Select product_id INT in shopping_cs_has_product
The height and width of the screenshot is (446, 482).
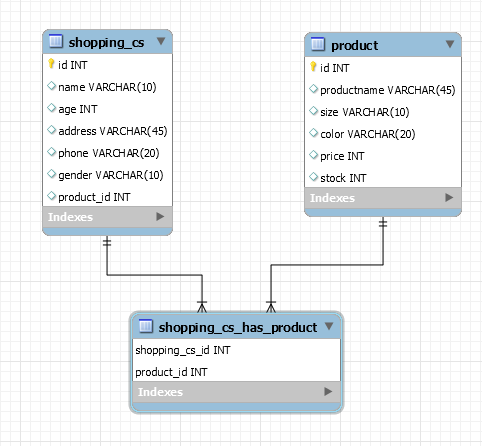pos(236,372)
